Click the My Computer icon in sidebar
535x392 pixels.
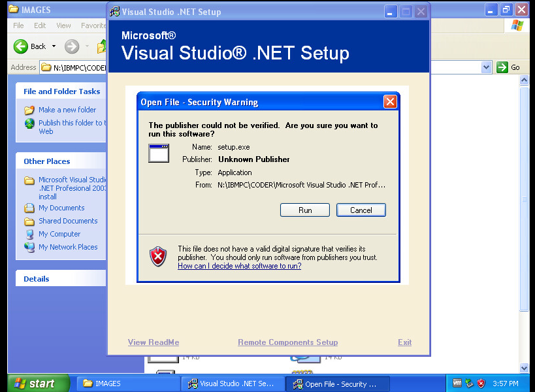click(x=29, y=235)
